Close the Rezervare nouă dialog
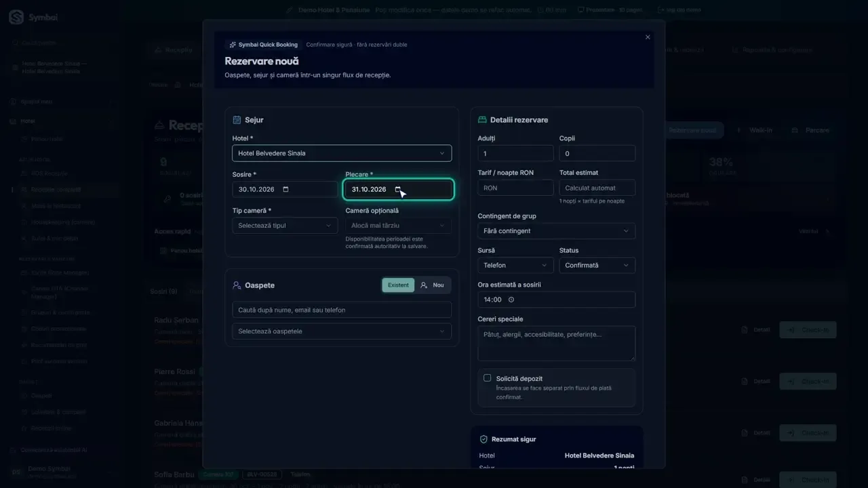Image resolution: width=868 pixels, height=488 pixels. pos(648,37)
